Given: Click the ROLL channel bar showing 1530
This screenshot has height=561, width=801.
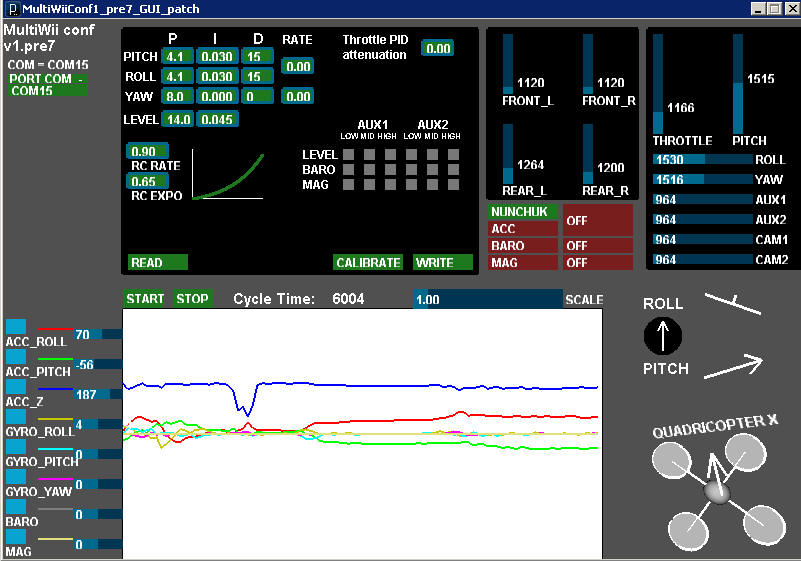Looking at the screenshot, I should point(703,159).
